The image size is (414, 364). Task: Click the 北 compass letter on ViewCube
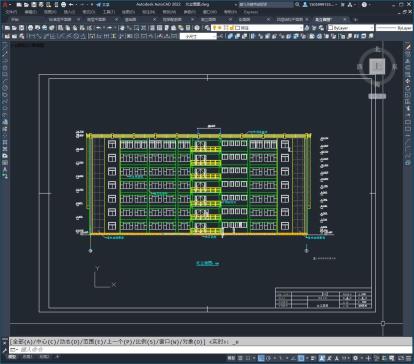coord(377,49)
